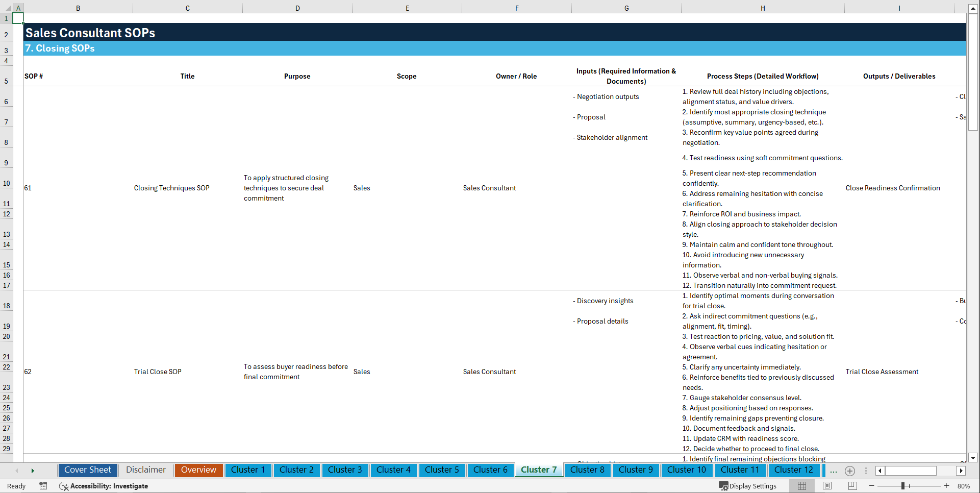Open the Disclaimer worksheet tab

[145, 470]
